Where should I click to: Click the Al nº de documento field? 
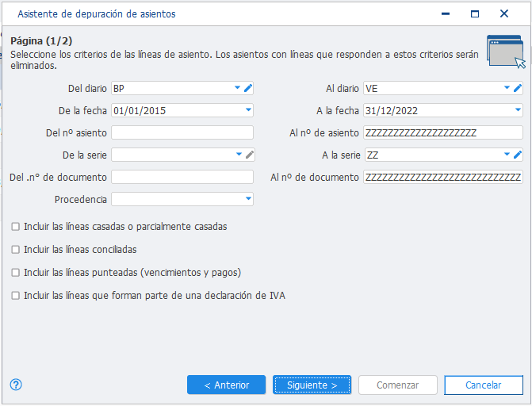(x=443, y=177)
